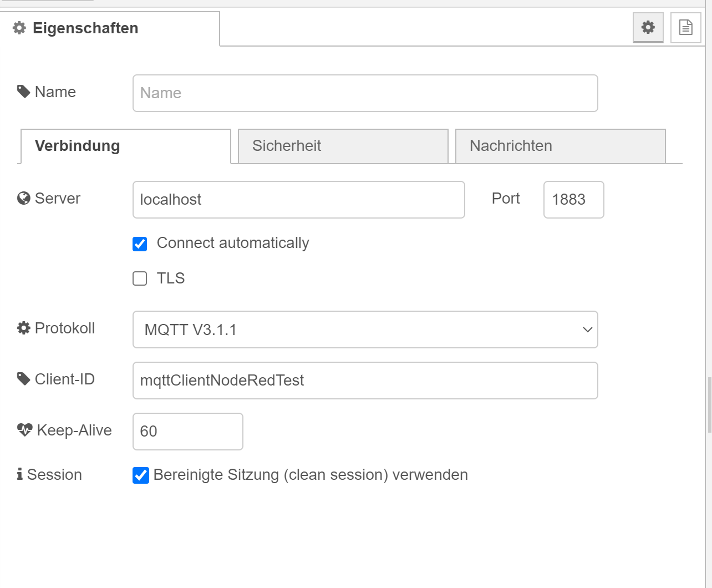
Task: Switch to the Nachrichten tab
Action: [561, 146]
